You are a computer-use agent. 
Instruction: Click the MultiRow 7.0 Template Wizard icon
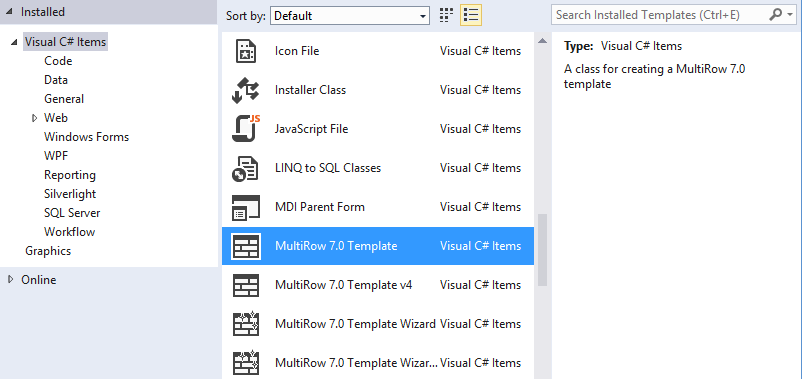[x=246, y=324]
